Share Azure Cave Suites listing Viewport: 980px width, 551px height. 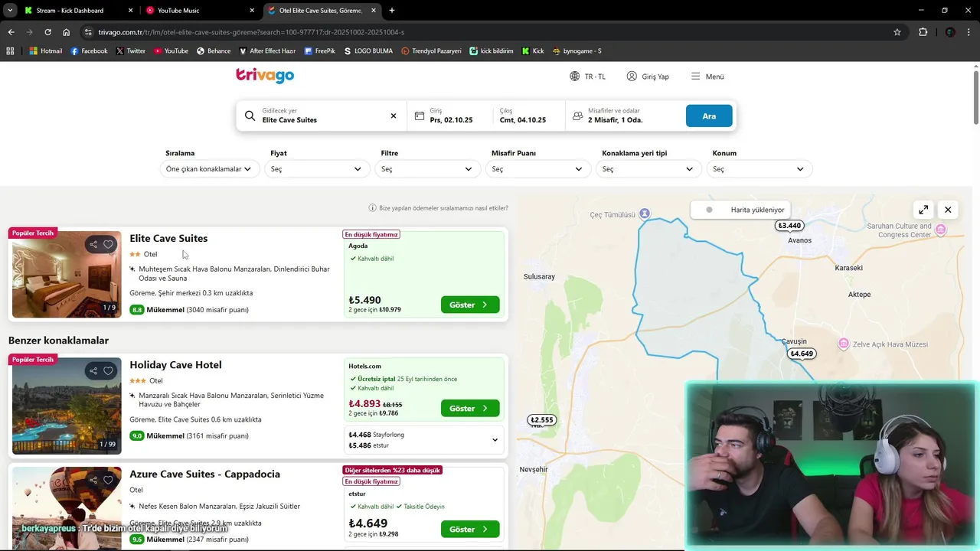click(93, 481)
